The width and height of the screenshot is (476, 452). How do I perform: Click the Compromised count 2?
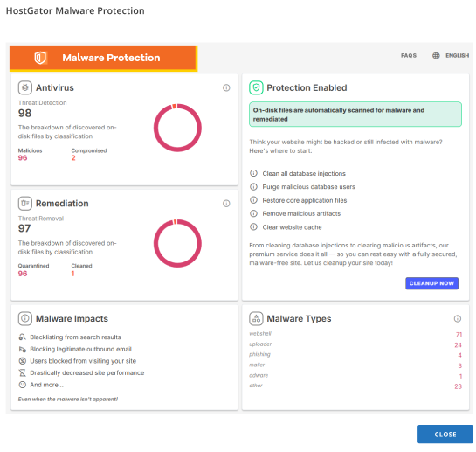pyautogui.click(x=73, y=157)
